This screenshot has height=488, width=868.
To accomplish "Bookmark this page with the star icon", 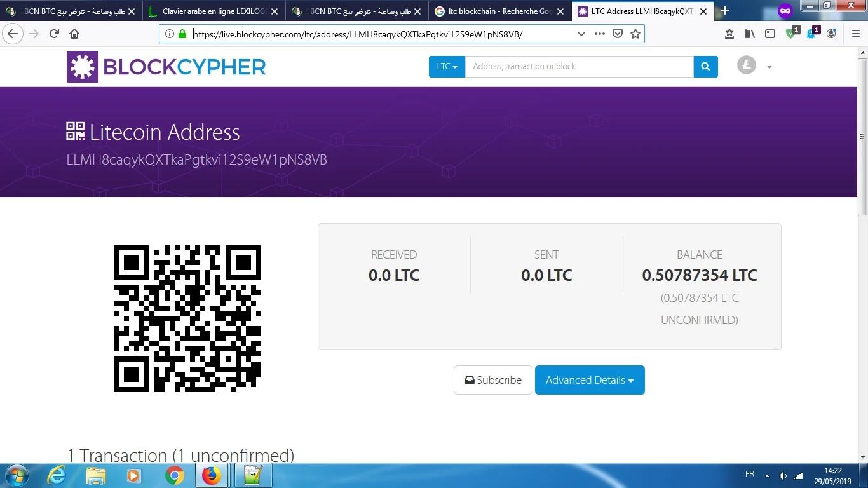I will 635,34.
